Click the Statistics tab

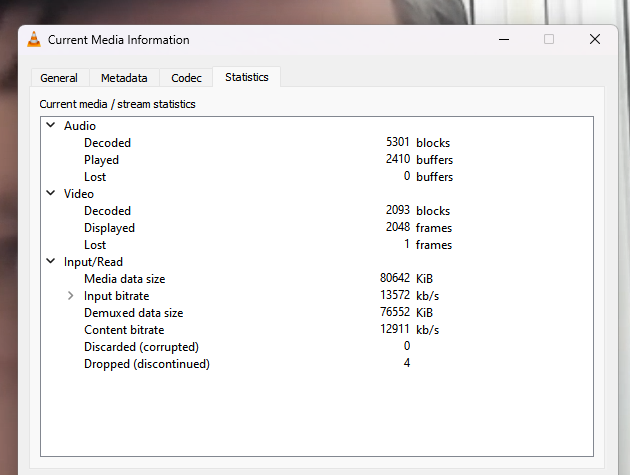coord(246,77)
